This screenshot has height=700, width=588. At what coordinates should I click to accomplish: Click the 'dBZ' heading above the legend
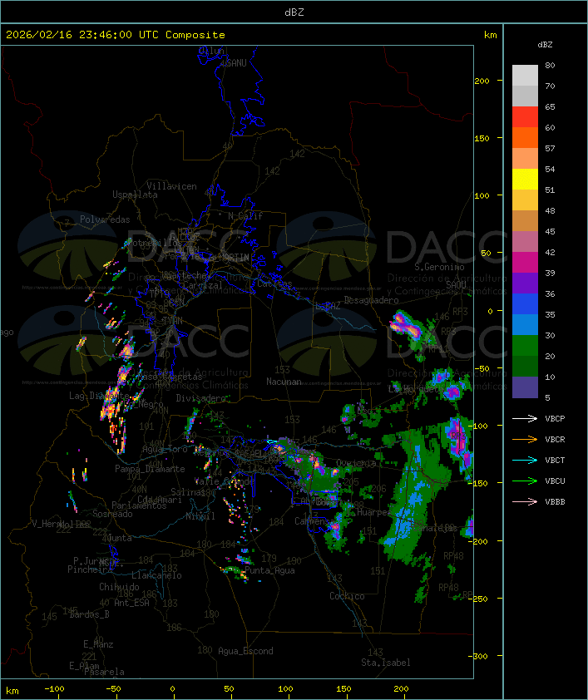pyautogui.click(x=545, y=45)
